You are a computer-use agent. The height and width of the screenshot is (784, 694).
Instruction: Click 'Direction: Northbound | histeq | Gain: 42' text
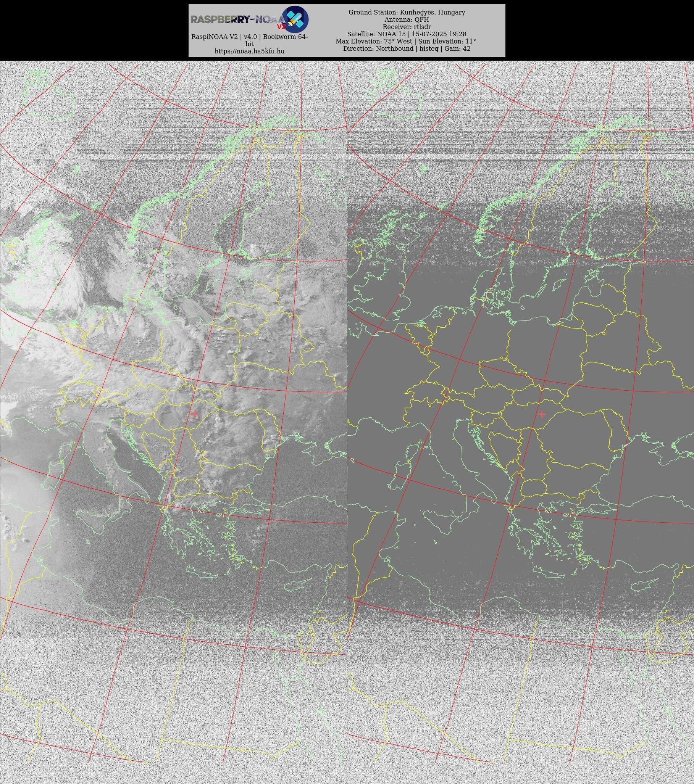coord(407,49)
